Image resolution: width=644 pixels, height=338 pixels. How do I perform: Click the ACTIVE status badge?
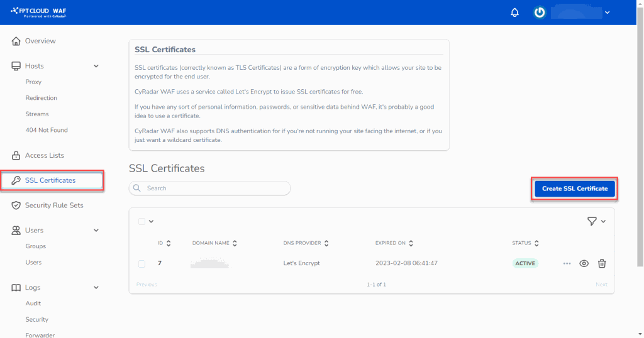(x=525, y=263)
